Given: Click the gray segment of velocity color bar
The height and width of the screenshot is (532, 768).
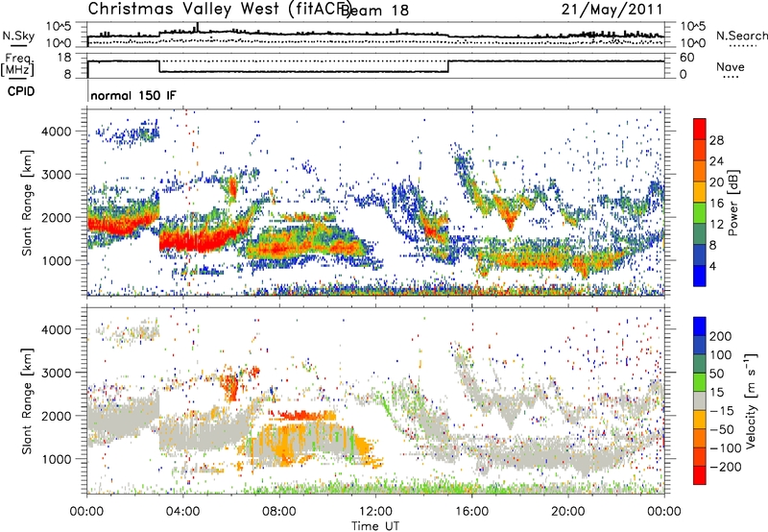Looking at the screenshot, I should [700, 400].
